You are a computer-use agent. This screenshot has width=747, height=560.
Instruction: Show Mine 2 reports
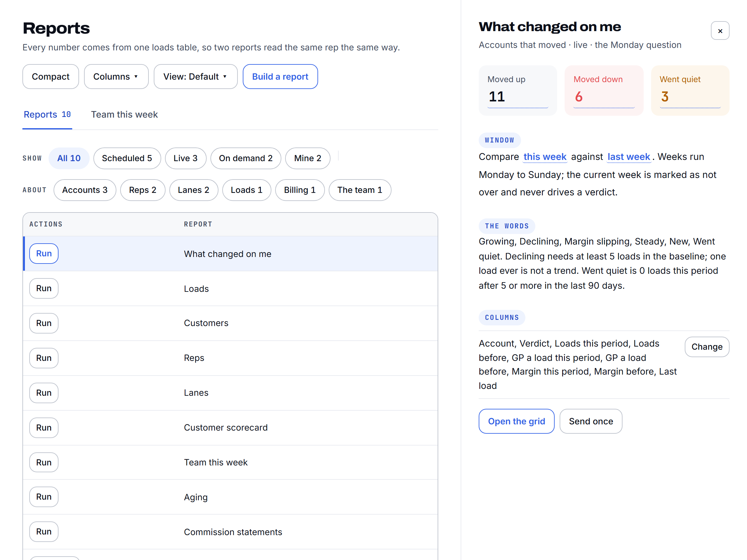307,158
